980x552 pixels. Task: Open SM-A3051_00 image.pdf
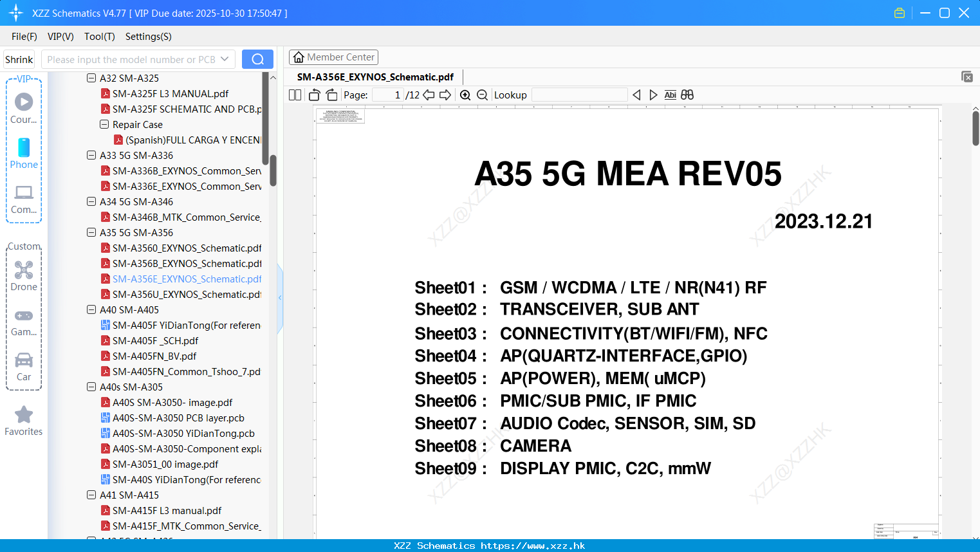[165, 464]
